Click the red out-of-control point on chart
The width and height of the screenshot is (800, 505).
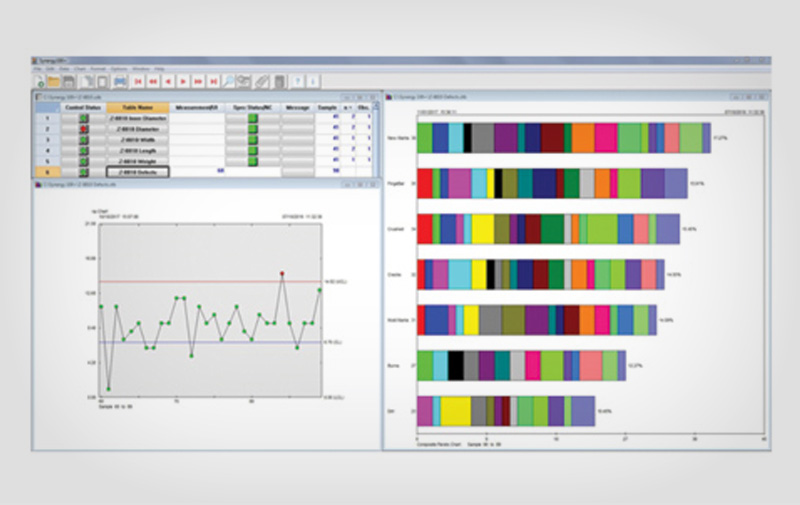pyautogui.click(x=282, y=274)
